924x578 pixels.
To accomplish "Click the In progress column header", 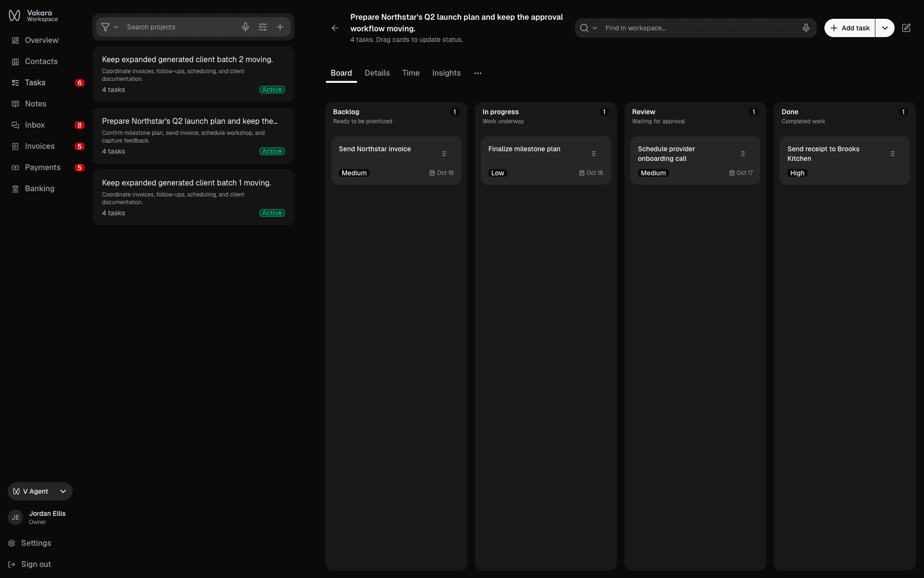I will point(546,116).
